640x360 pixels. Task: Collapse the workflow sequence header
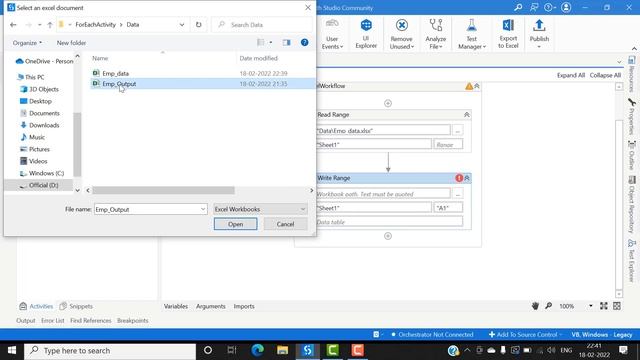pos(477,86)
